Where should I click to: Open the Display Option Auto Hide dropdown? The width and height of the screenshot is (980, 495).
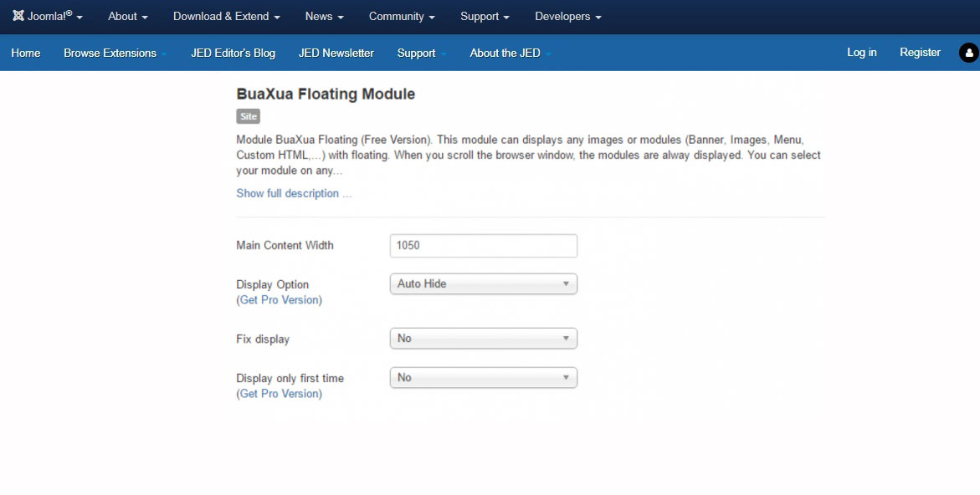click(x=483, y=284)
